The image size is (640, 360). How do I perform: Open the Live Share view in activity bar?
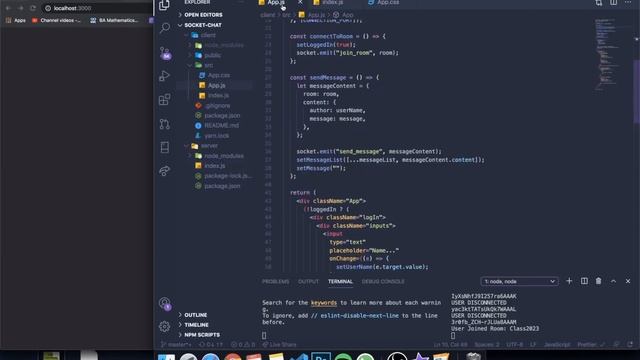click(164, 171)
